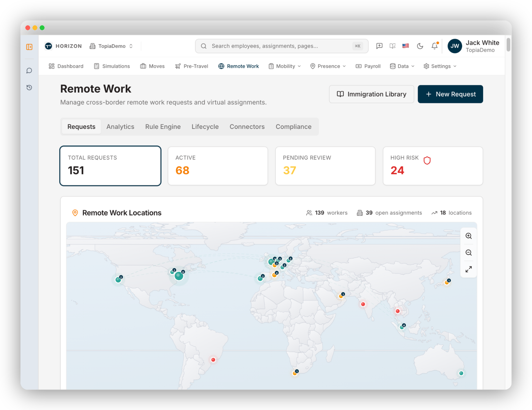Open the book guide icon in header
Screen dimensions: 532x410
coord(392,46)
